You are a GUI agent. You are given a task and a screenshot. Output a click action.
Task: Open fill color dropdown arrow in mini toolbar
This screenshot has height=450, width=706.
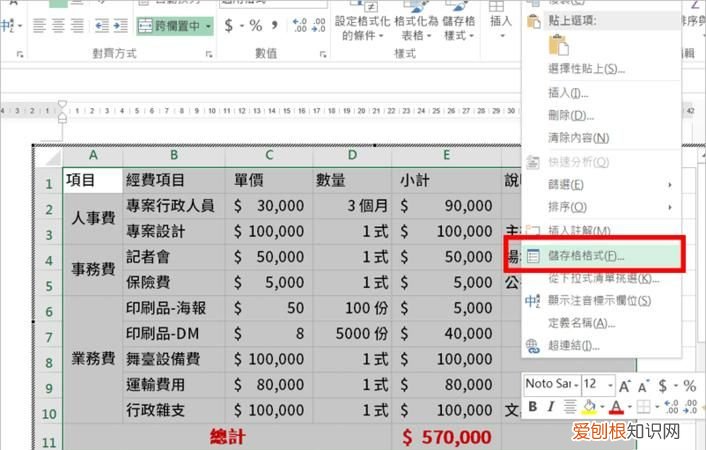[602, 407]
